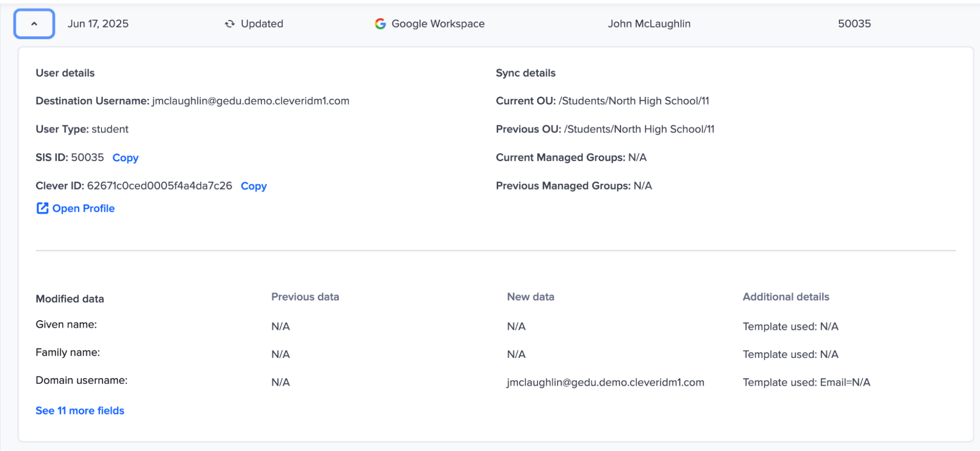Viewport: 980px width, 451px height.
Task: Click the Domain username new data email
Action: (x=605, y=382)
